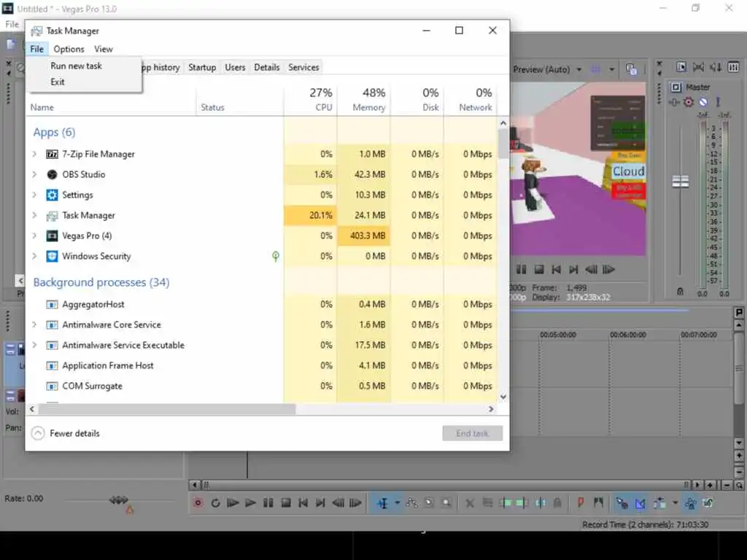747x560 pixels.
Task: Choose Run new task
Action: click(x=76, y=66)
